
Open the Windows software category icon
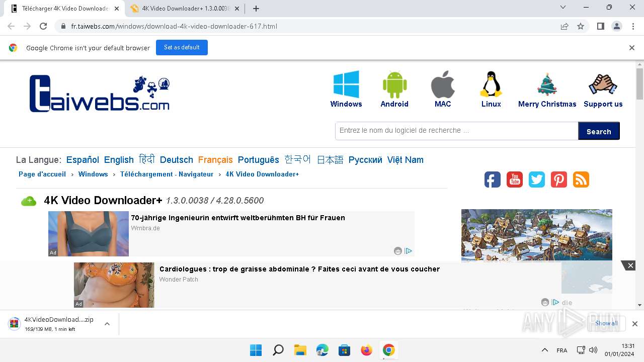pyautogui.click(x=346, y=84)
